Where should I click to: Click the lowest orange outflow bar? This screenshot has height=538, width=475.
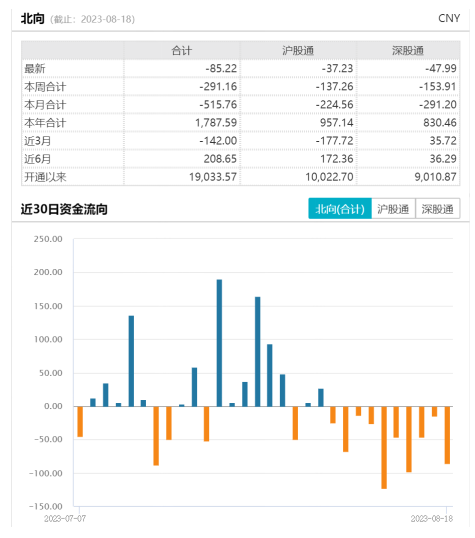pyautogui.click(x=384, y=447)
